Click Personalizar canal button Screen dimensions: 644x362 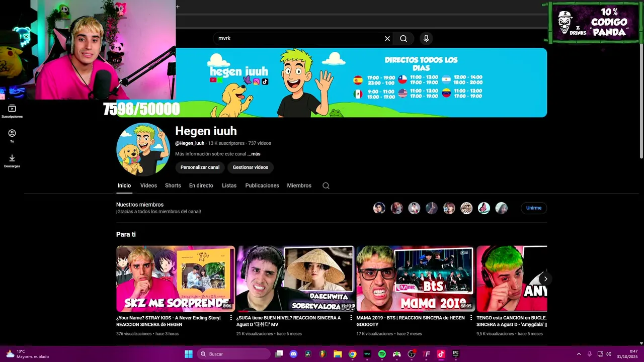click(200, 167)
